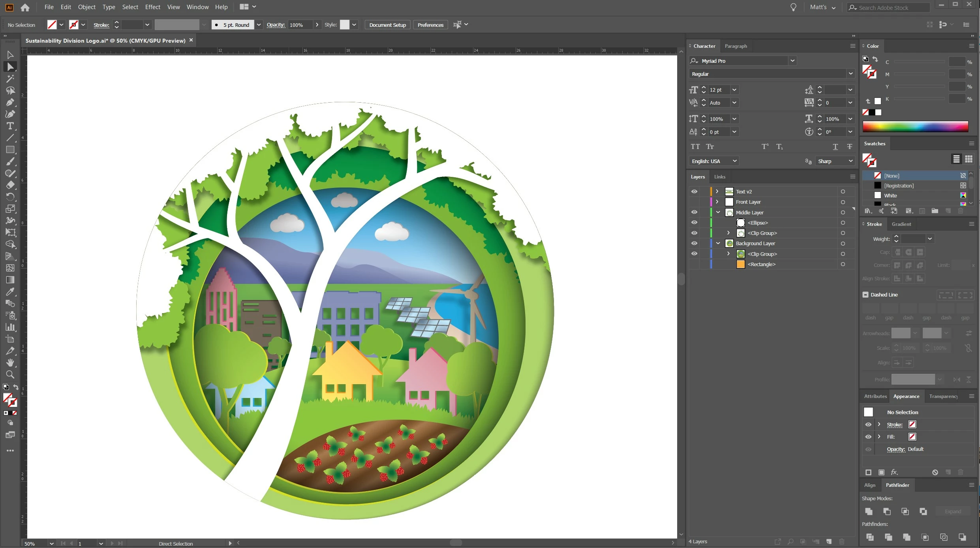This screenshot has width=980, height=548.
Task: Click the color spectrum bar in Color panel
Action: tap(915, 126)
